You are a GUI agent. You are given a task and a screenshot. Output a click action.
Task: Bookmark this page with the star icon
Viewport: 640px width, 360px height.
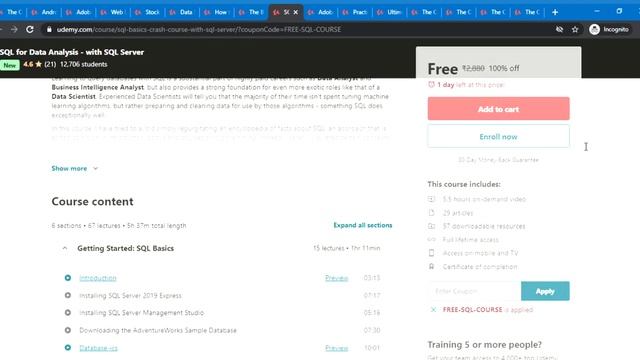click(575, 29)
